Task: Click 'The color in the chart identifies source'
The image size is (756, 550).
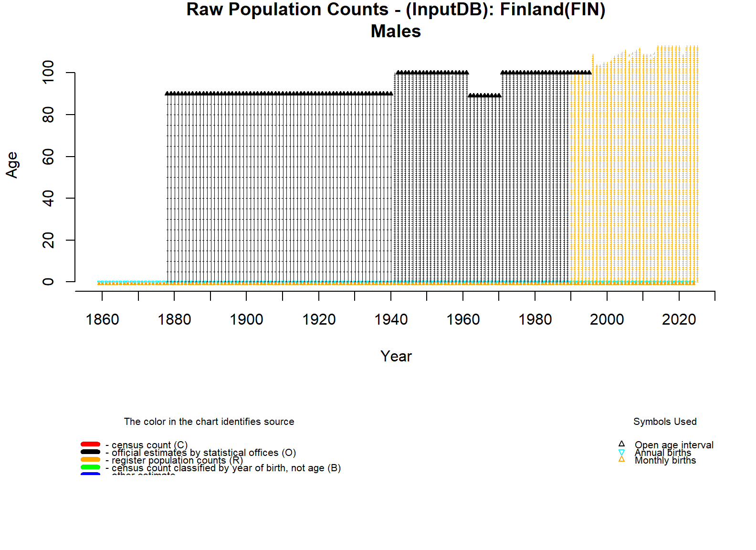Action: [209, 422]
